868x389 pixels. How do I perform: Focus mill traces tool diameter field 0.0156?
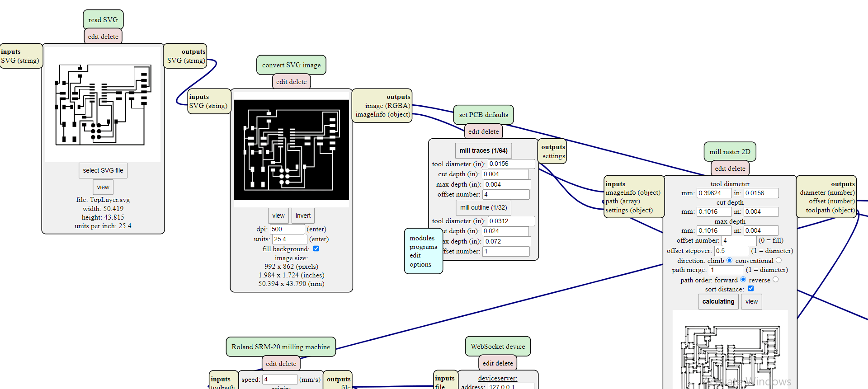tap(511, 164)
